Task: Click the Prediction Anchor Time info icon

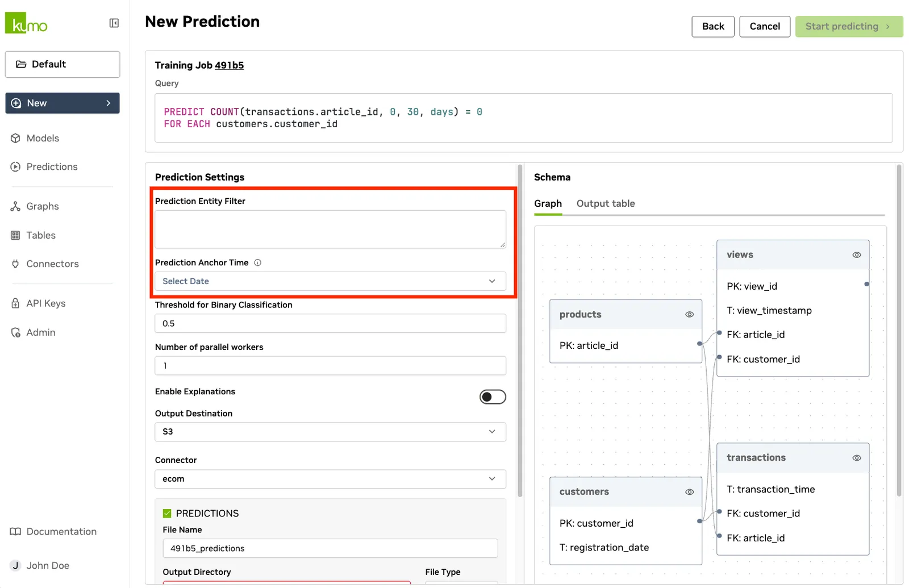Action: coord(258,262)
